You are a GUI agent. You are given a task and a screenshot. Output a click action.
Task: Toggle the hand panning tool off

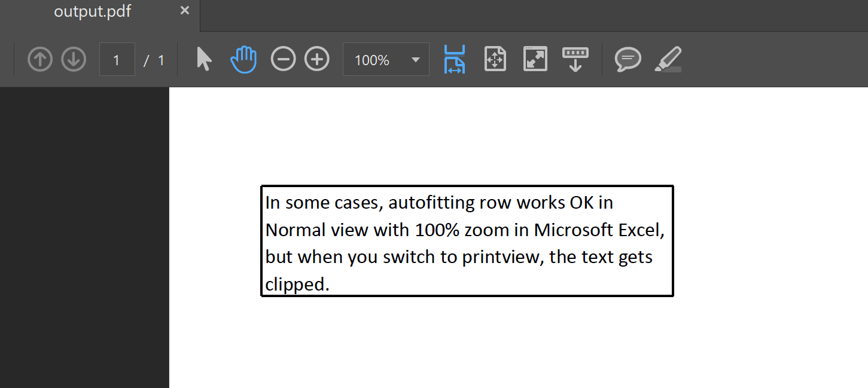pos(243,59)
